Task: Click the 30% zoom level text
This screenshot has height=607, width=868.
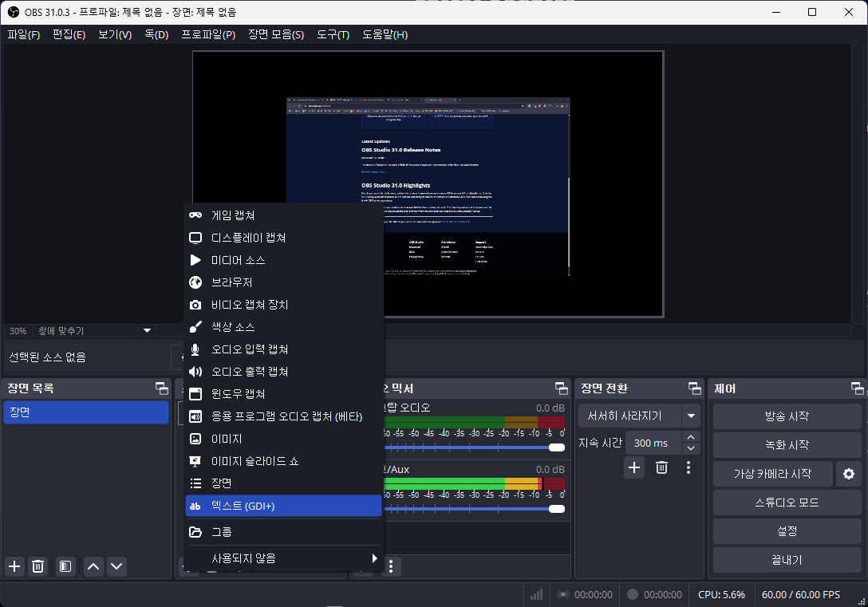Action: point(18,331)
